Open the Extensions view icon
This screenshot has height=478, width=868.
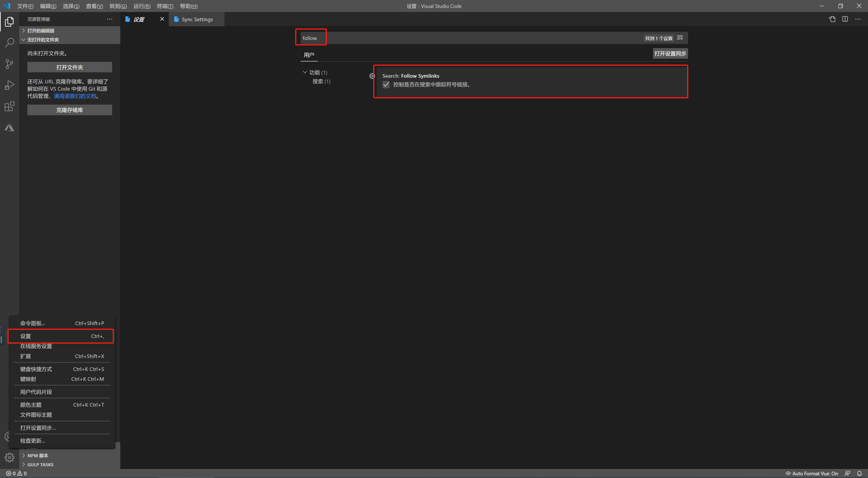[x=9, y=106]
